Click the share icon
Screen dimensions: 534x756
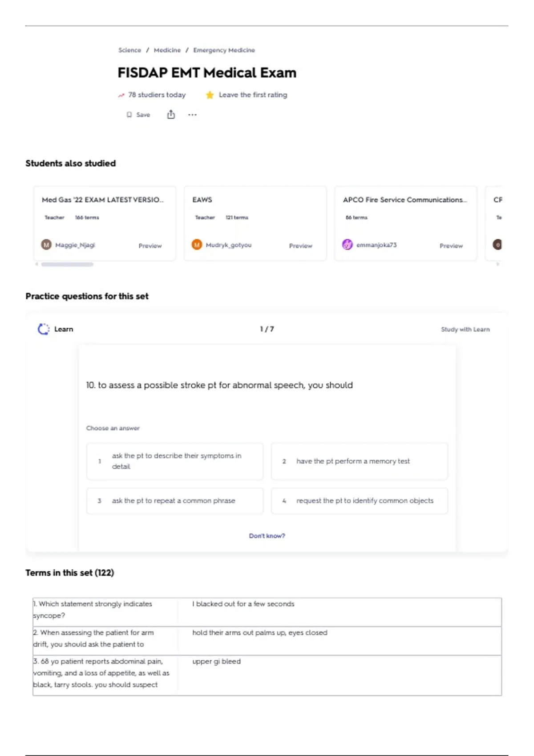pyautogui.click(x=171, y=115)
